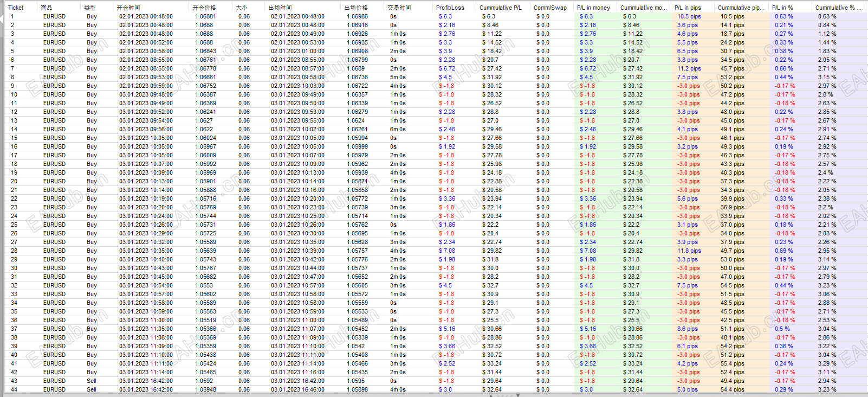This screenshot has width=868, height=397.
Task: Click open price cell 1.05948
Action: click(205, 389)
